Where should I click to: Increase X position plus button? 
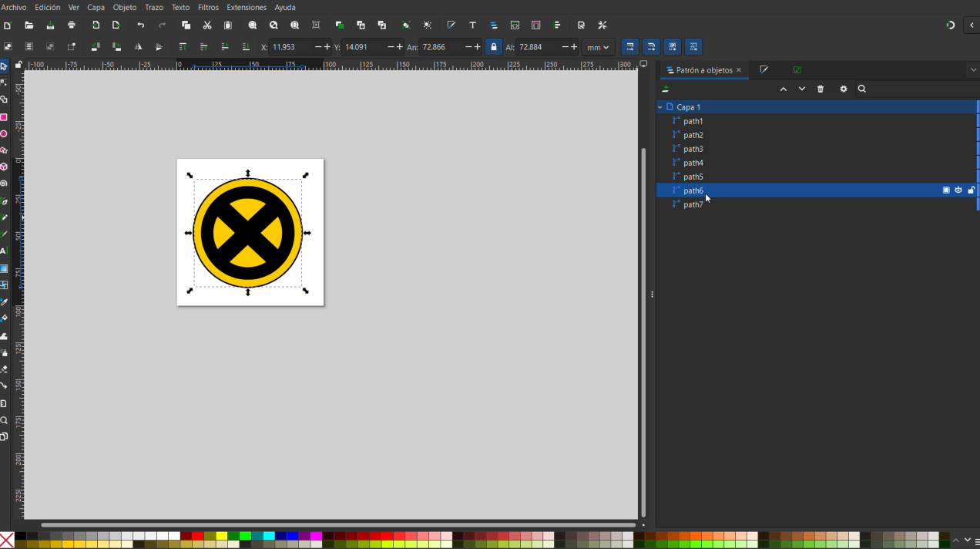coord(327,47)
